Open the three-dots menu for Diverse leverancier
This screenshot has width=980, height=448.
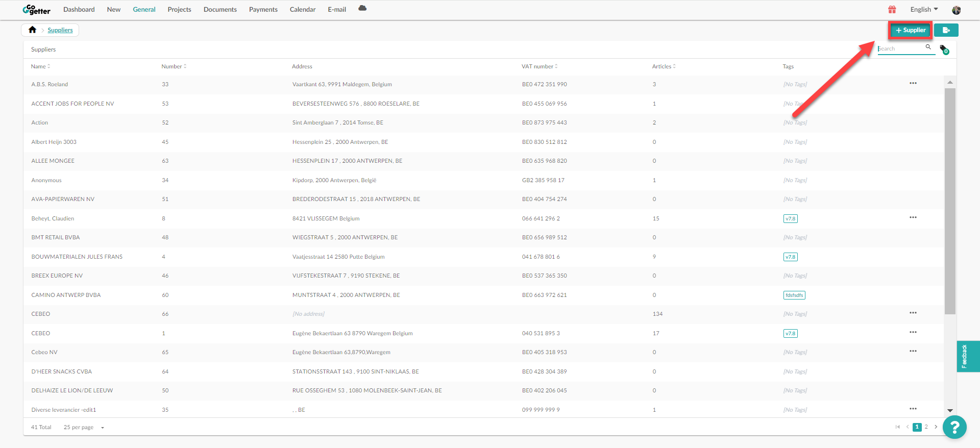tap(913, 409)
